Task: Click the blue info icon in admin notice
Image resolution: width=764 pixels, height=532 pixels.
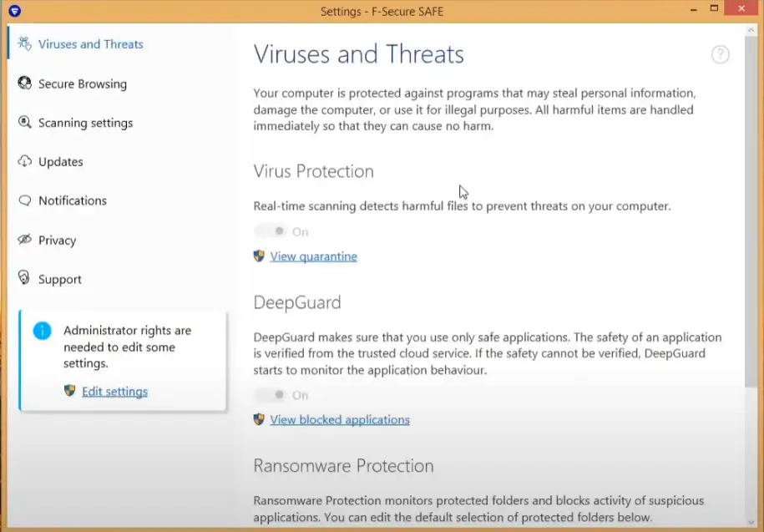Action: coord(42,332)
